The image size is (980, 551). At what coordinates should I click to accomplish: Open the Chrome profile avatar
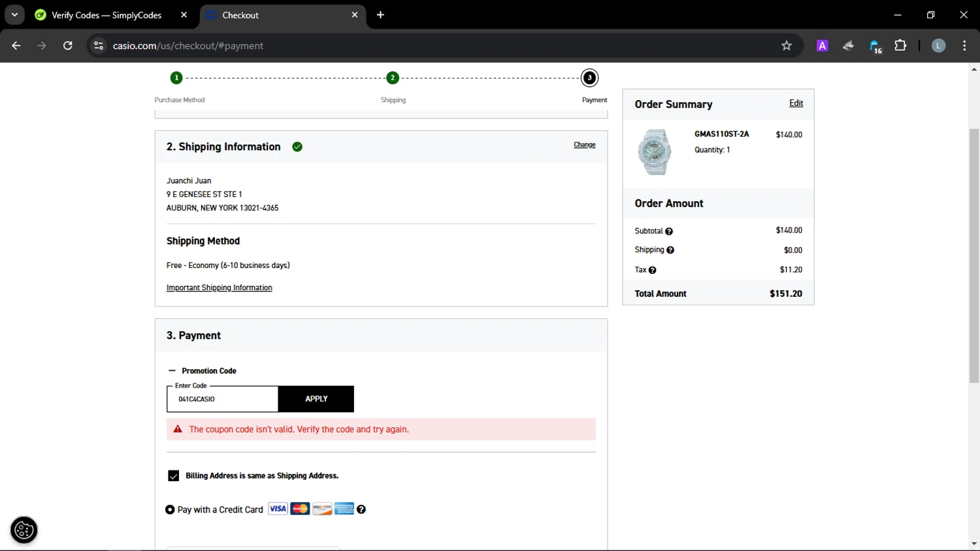[938, 46]
